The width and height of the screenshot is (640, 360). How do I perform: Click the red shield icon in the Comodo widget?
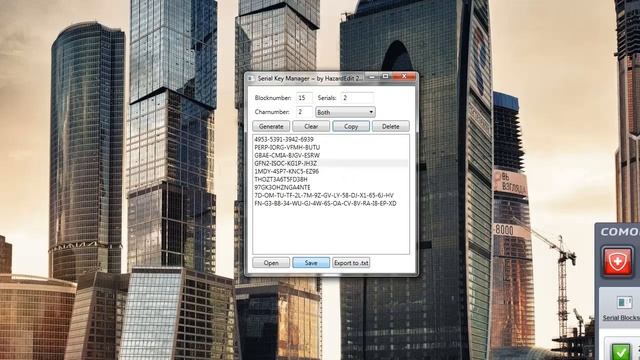click(x=618, y=261)
